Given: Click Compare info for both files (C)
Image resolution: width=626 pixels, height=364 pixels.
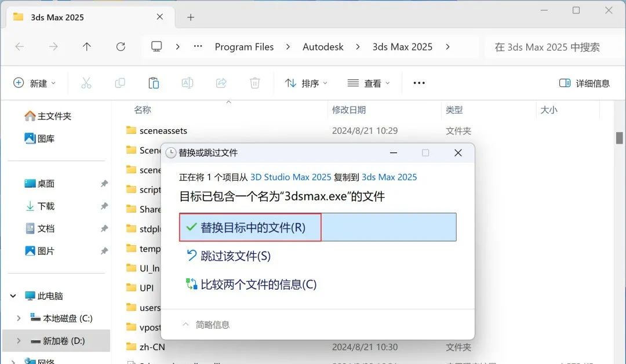Looking at the screenshot, I should [252, 284].
